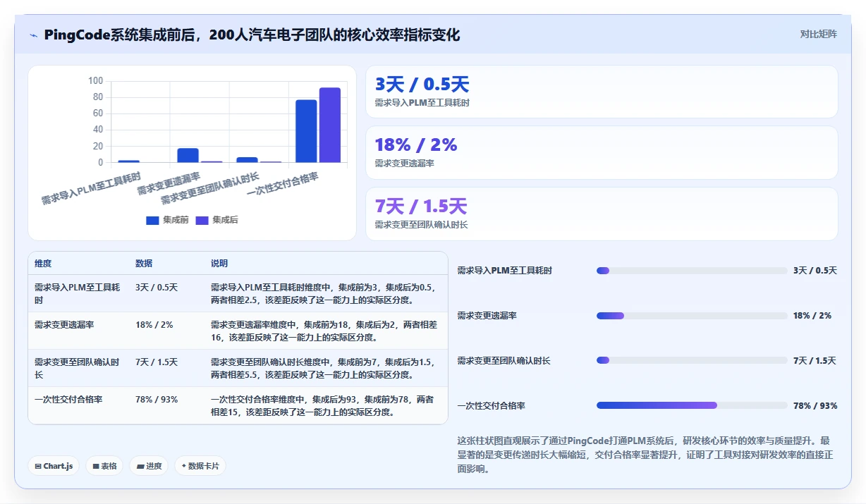Image resolution: width=866 pixels, height=504 pixels.
Task: Click the summary paragraph below progress bars
Action: tap(647, 454)
